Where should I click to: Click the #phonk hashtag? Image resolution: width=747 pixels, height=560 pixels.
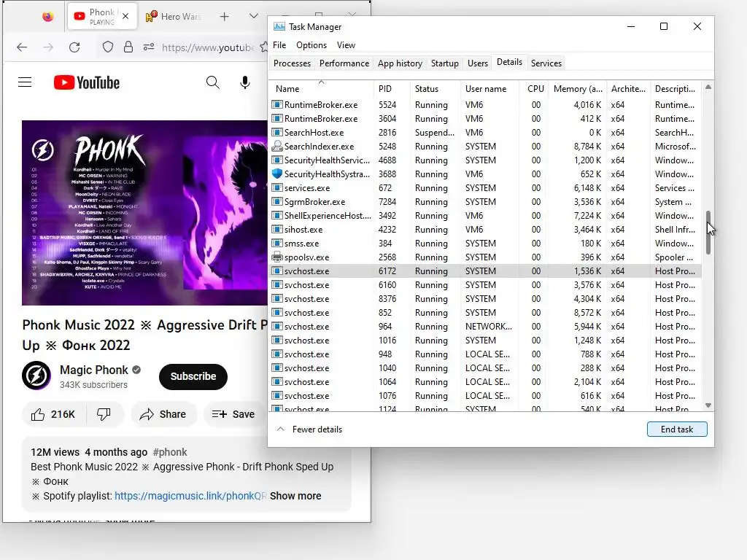click(169, 452)
